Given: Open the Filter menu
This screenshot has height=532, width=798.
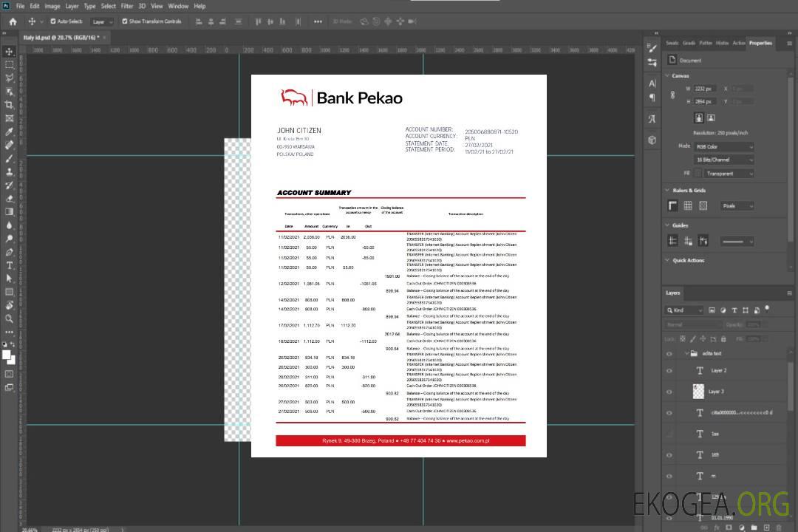Looking at the screenshot, I should pyautogui.click(x=127, y=6).
